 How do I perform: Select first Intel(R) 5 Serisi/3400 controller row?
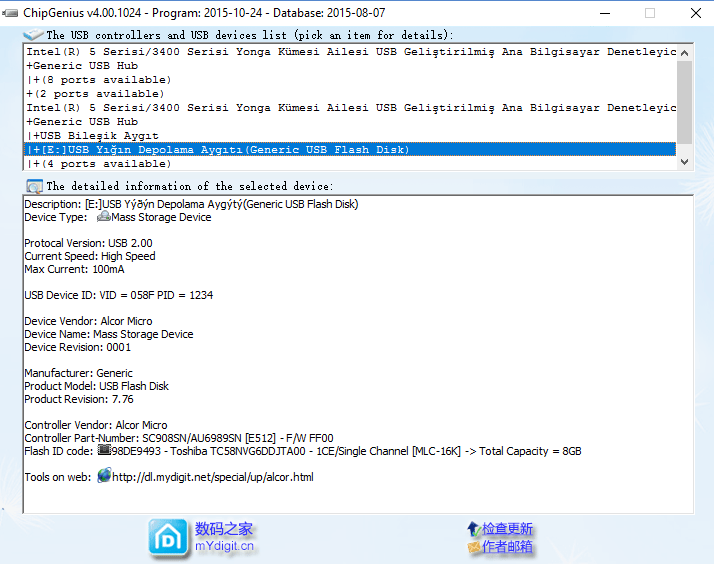point(350,52)
